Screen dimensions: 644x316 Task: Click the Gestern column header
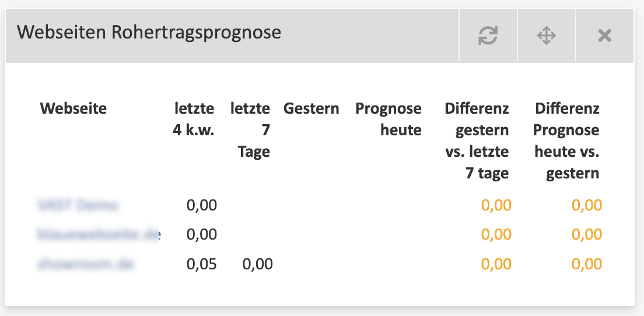[x=311, y=109]
